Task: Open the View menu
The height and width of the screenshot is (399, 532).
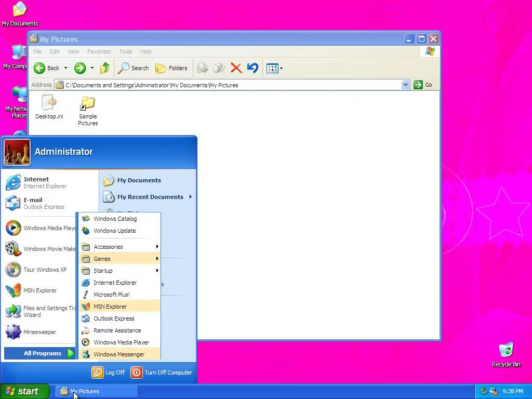Action: [73, 51]
